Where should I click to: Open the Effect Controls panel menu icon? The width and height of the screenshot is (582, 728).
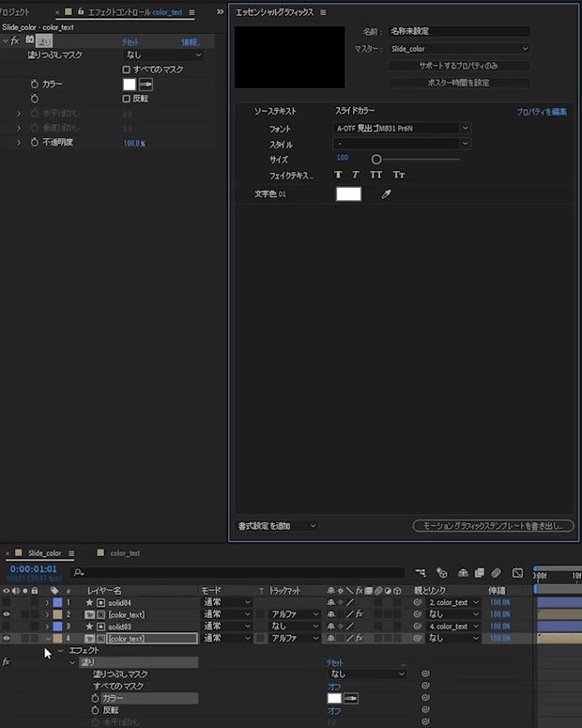pyautogui.click(x=191, y=12)
